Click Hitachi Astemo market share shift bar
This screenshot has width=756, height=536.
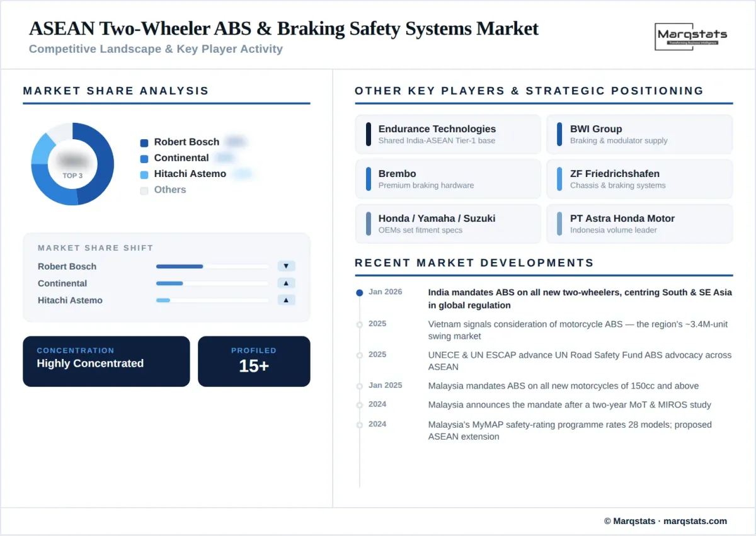(x=212, y=300)
